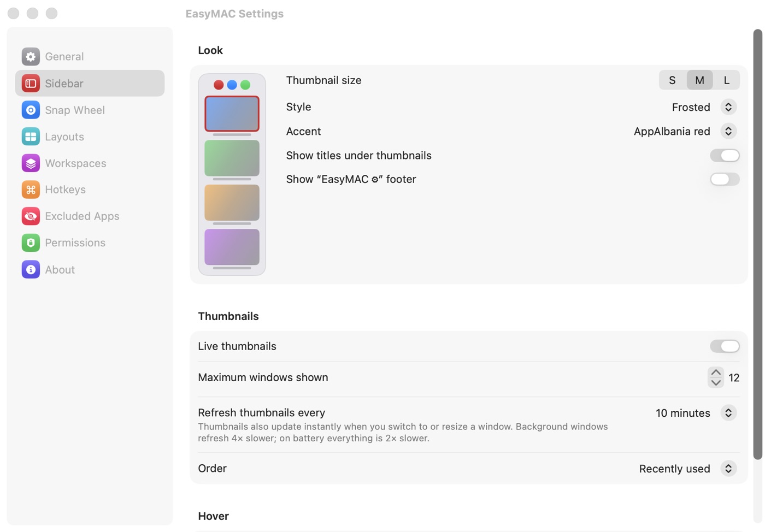Viewport: 765px width, 532px height.
Task: Click the General gear icon in sidebar
Action: tap(31, 56)
